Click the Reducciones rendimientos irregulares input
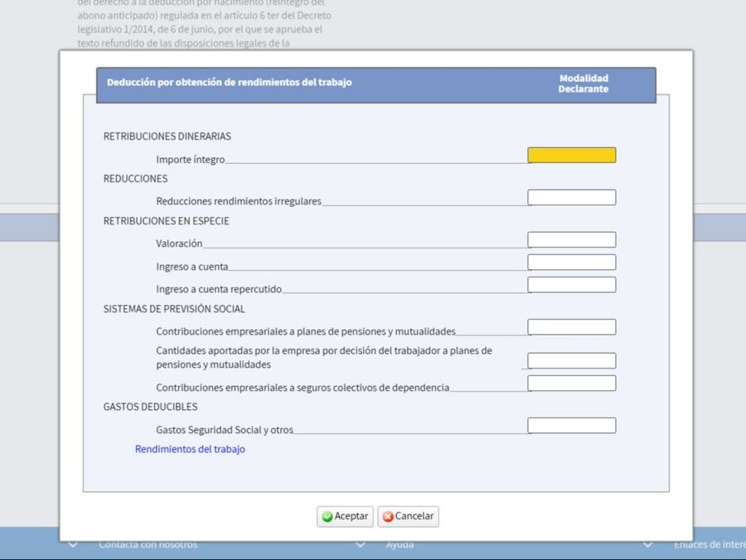Image resolution: width=746 pixels, height=560 pixels. click(571, 197)
